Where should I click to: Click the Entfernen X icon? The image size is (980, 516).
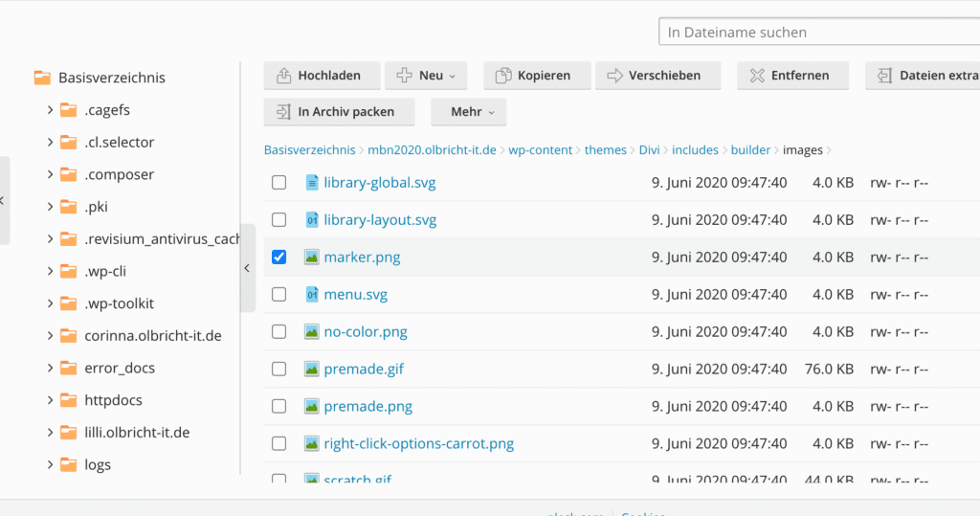757,76
